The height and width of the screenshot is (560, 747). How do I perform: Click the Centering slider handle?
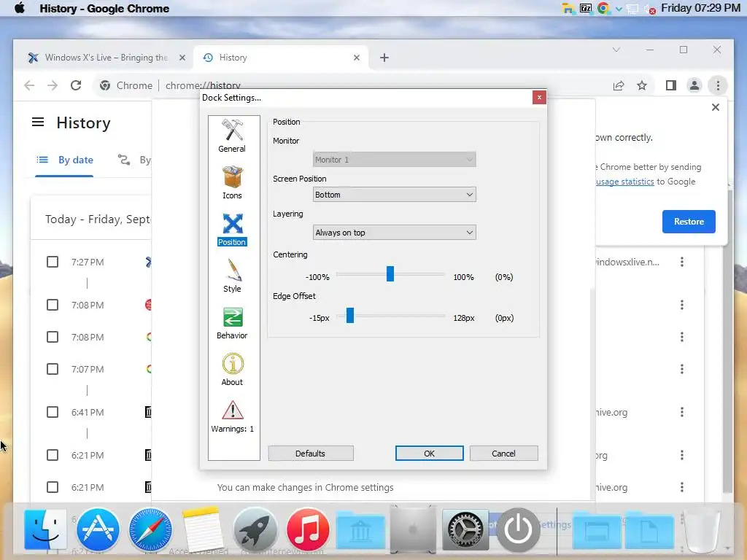click(390, 274)
